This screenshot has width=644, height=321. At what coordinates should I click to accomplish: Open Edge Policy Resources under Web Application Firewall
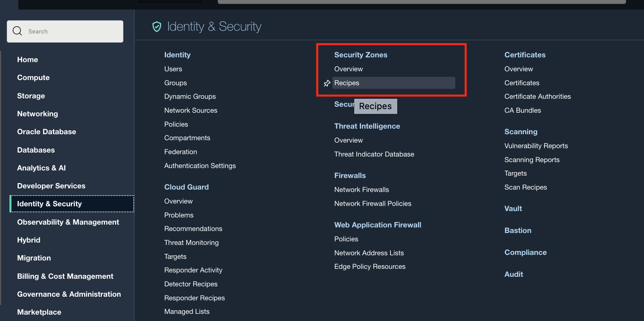(x=370, y=266)
